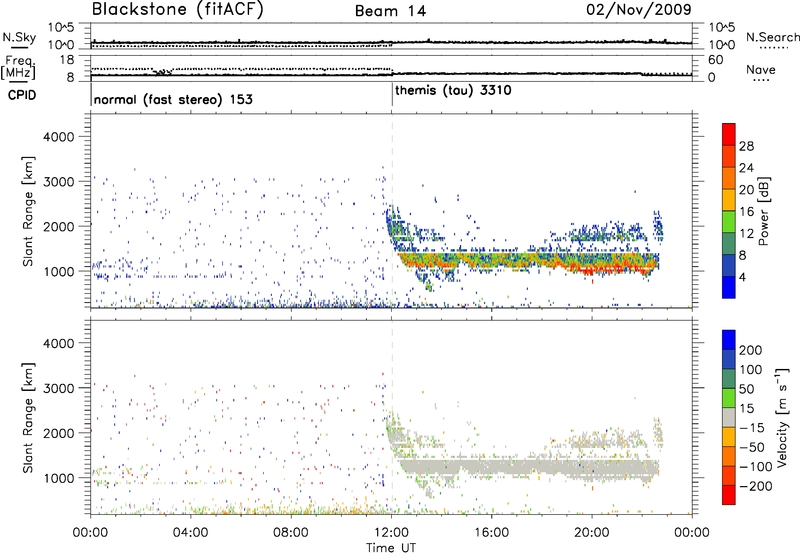Click the 200 tick on velocity scale
The width and height of the screenshot is (800, 554).
point(751,350)
